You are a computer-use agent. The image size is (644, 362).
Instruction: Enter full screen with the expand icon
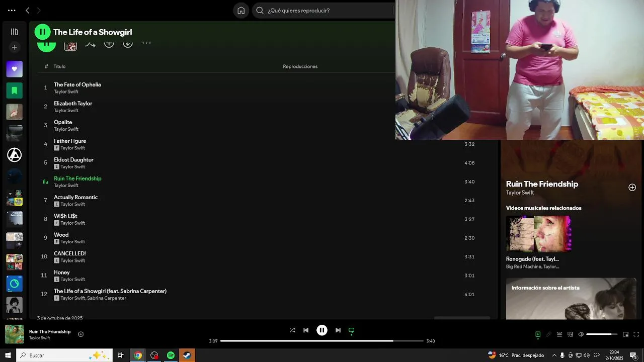click(636, 334)
